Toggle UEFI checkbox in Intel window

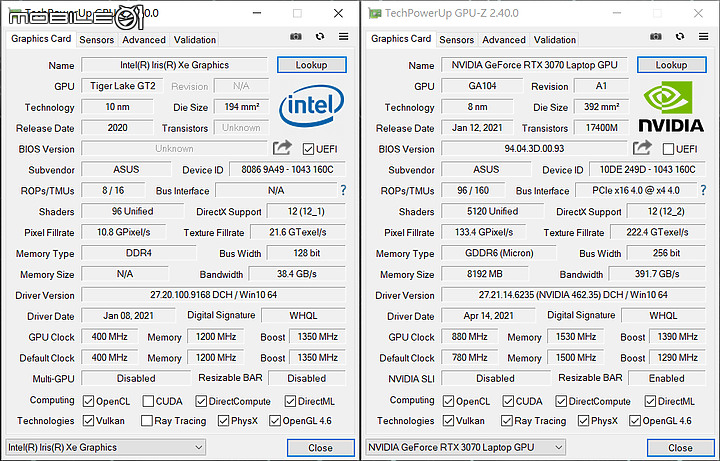tap(308, 149)
